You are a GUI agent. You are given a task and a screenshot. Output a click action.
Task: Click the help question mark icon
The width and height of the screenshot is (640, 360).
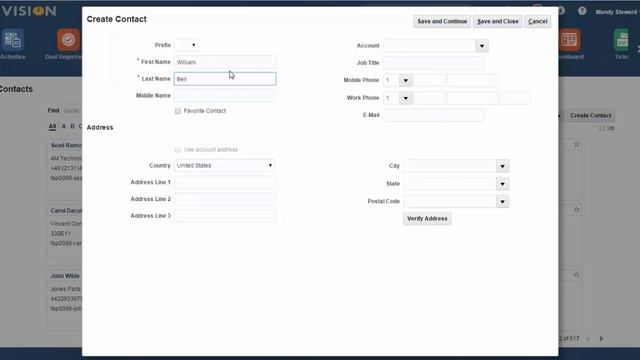point(582,11)
